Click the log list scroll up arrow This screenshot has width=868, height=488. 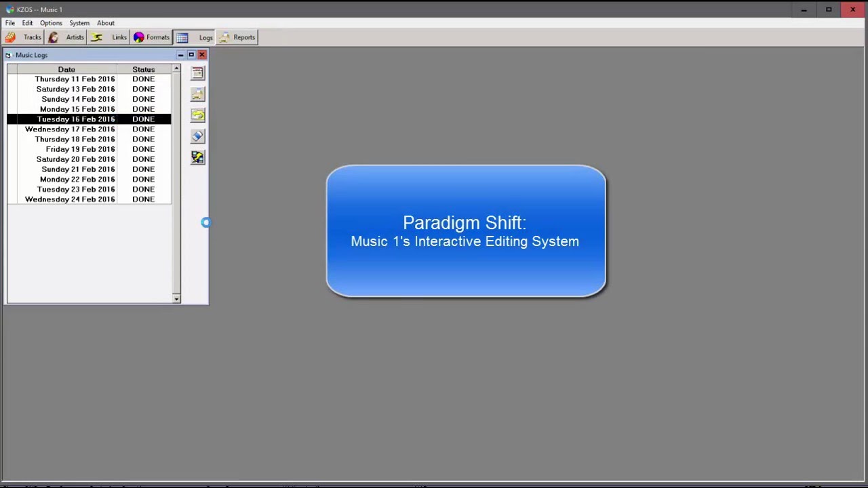(176, 69)
